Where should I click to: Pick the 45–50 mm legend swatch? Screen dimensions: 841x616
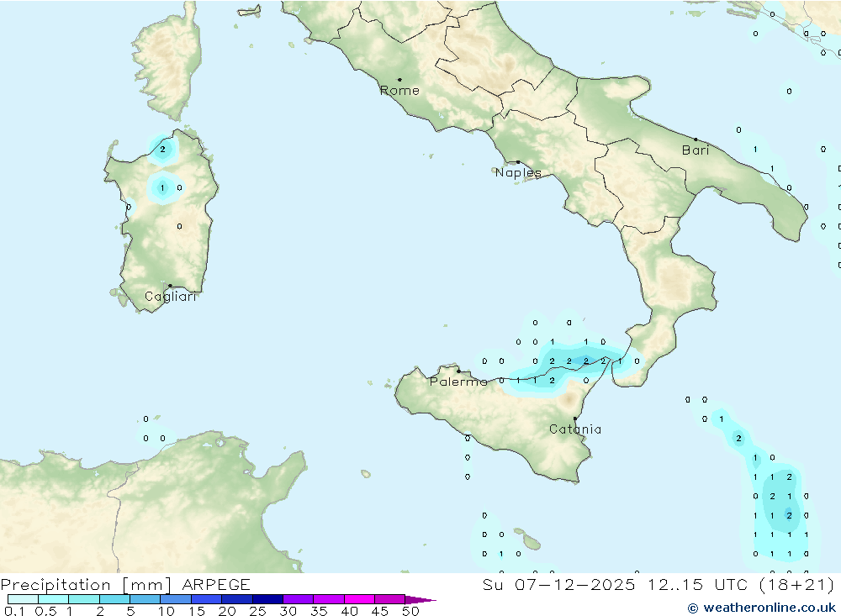tap(390, 599)
